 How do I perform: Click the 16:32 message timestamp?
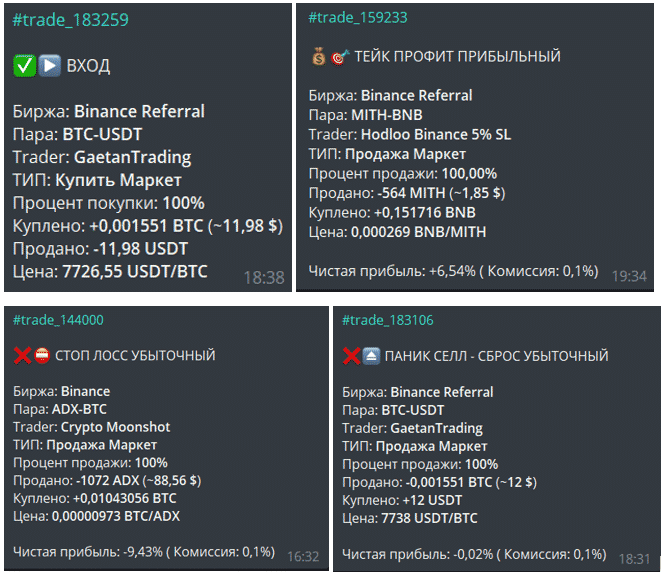click(303, 556)
